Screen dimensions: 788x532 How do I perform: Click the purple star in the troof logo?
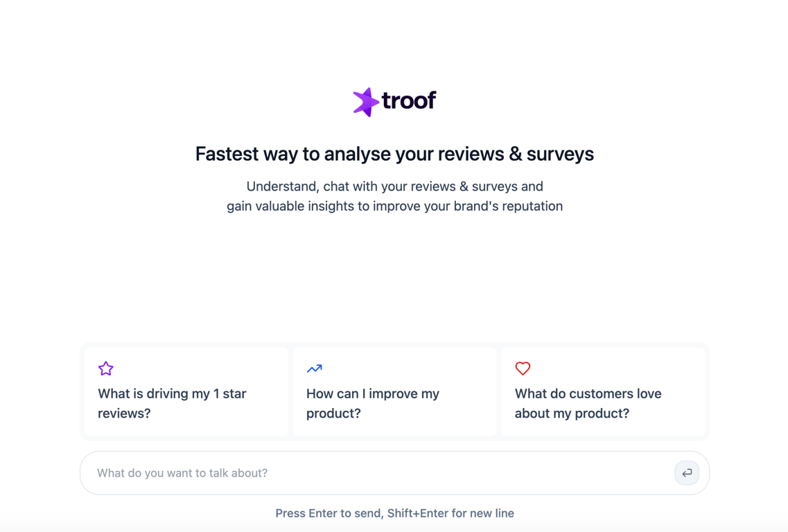point(366,102)
